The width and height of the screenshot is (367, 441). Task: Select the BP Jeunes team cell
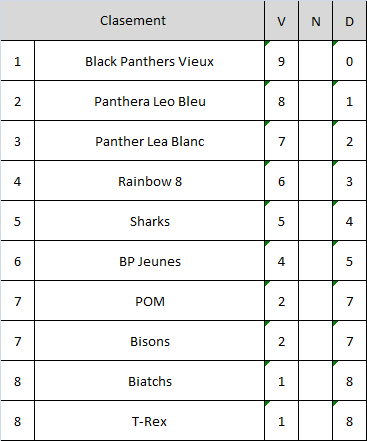pos(149,261)
